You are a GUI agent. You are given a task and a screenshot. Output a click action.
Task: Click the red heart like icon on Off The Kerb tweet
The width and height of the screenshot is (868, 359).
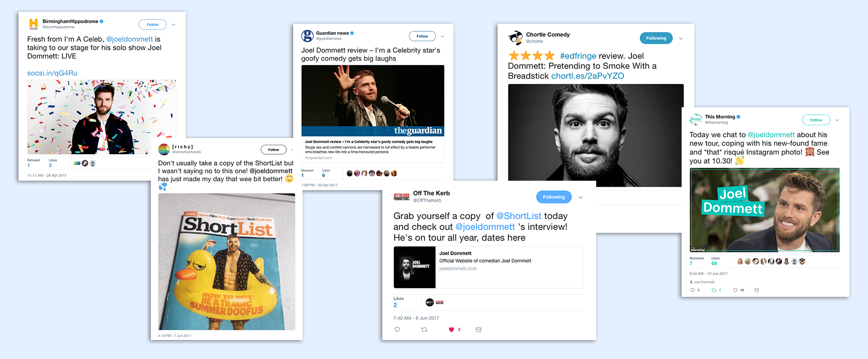[x=451, y=330]
